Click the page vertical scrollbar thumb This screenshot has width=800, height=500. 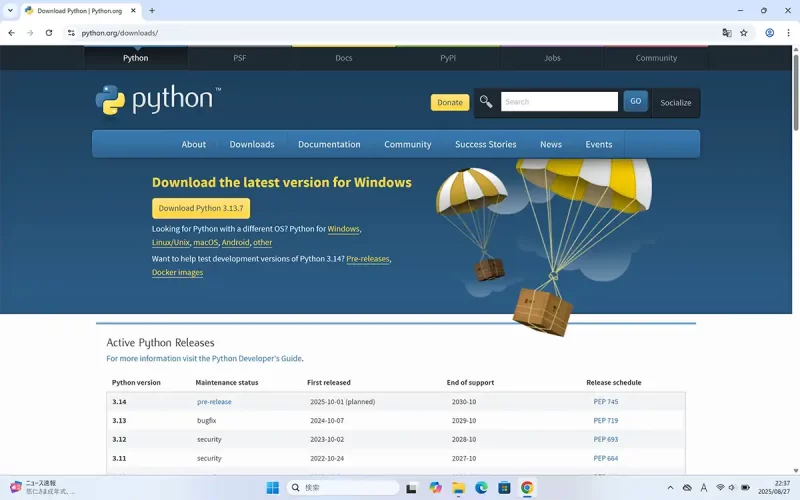tap(796, 92)
